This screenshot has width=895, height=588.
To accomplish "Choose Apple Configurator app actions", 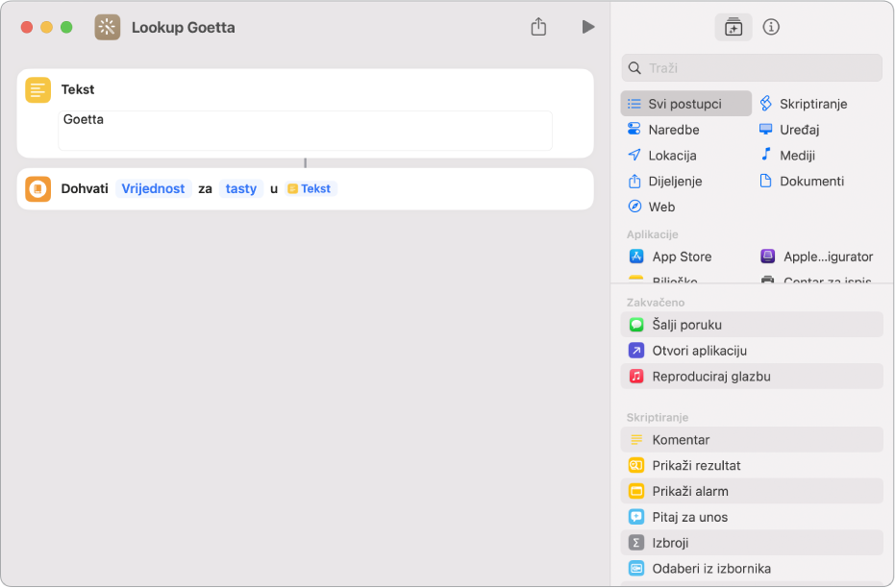I will click(817, 257).
